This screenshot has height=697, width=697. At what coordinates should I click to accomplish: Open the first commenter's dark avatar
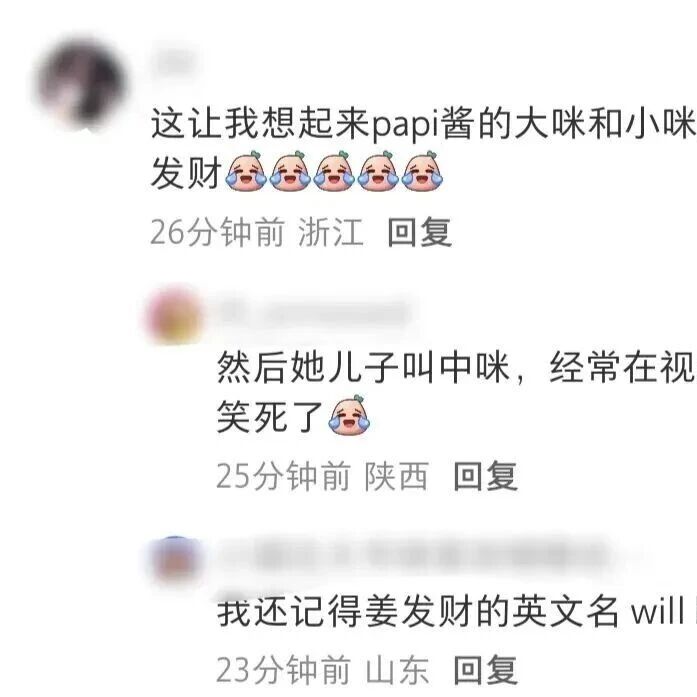81,84
